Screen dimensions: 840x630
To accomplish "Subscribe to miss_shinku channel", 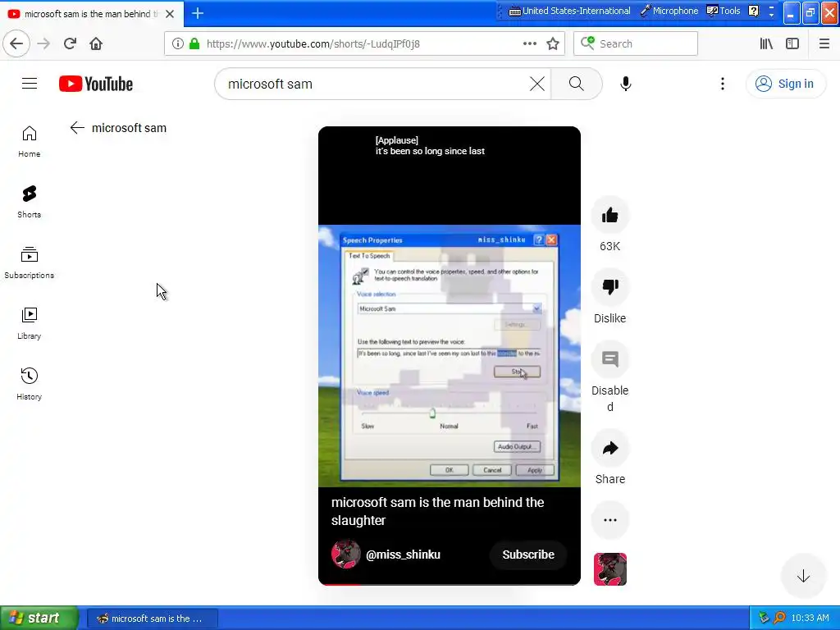I will (528, 555).
